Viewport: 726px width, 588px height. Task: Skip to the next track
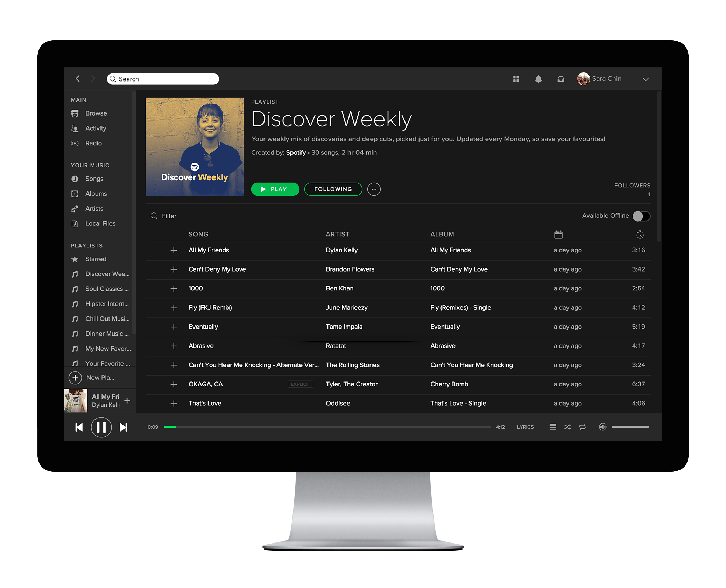click(x=123, y=427)
